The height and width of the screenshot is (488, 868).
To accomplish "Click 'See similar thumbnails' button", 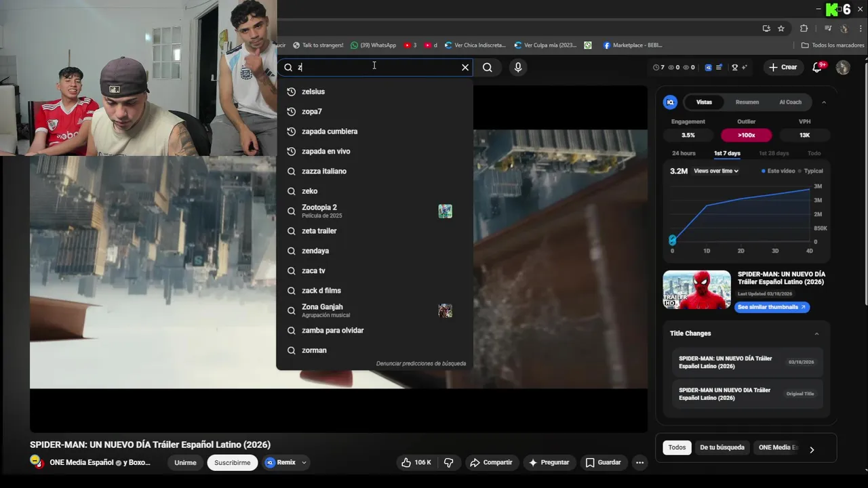I will [772, 307].
